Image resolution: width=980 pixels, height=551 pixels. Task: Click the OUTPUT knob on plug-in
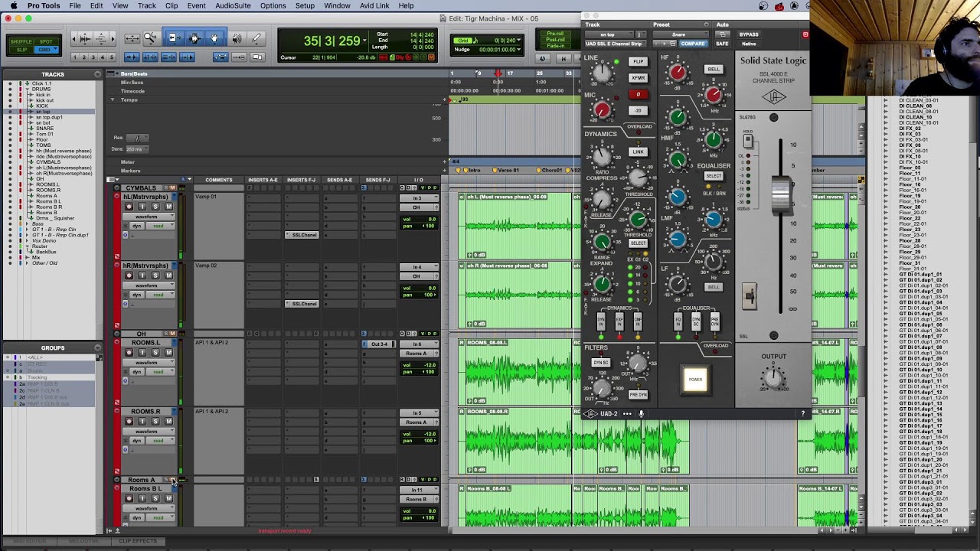pyautogui.click(x=773, y=377)
